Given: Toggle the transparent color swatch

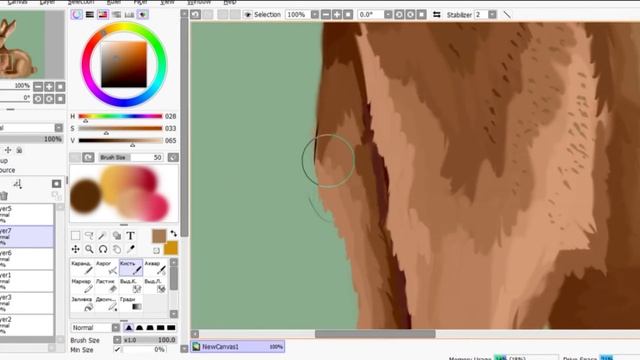Looking at the screenshot, I should [x=156, y=250].
